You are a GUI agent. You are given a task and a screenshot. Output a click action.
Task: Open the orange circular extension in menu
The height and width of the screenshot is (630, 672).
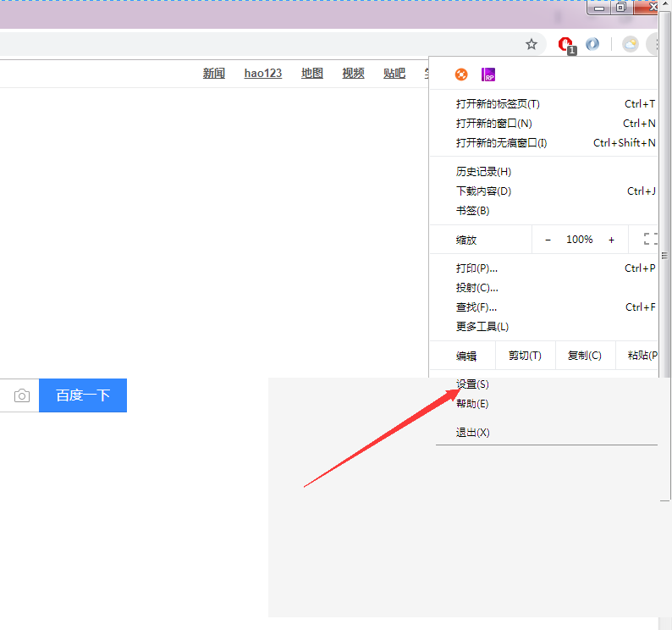coord(461,75)
